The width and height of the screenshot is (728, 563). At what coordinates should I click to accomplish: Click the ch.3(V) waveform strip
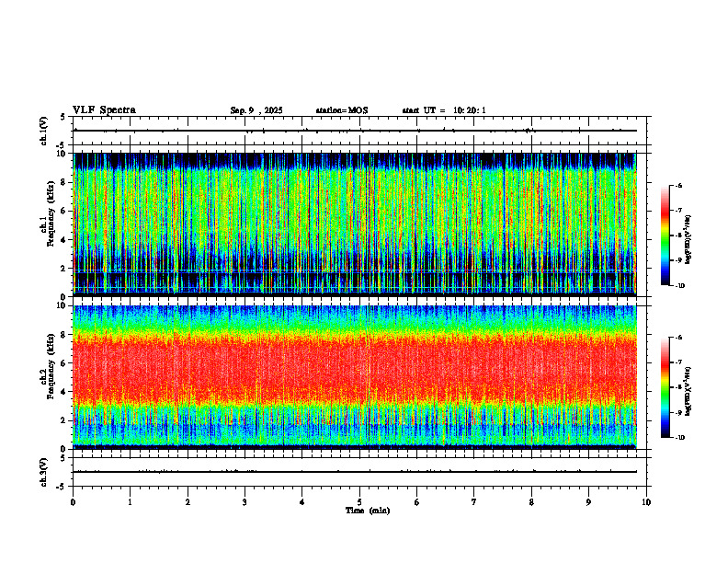pyautogui.click(x=355, y=472)
